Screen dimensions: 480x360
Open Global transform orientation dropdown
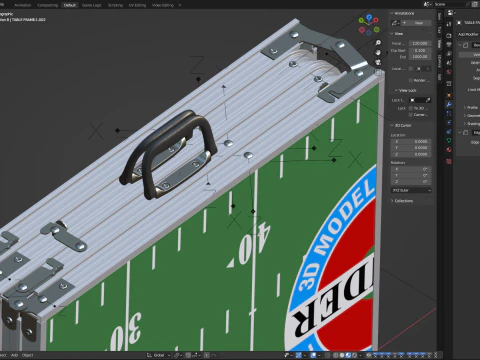pyautogui.click(x=158, y=355)
